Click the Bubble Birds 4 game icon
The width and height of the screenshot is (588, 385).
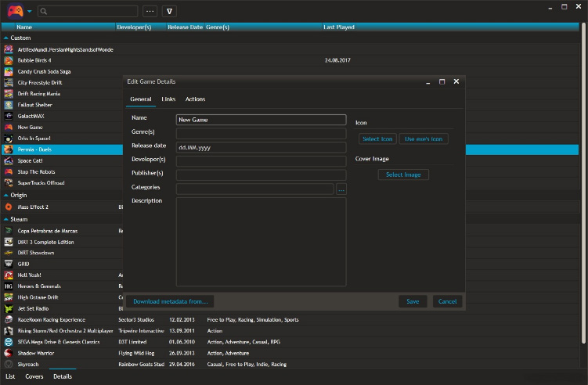tap(9, 60)
